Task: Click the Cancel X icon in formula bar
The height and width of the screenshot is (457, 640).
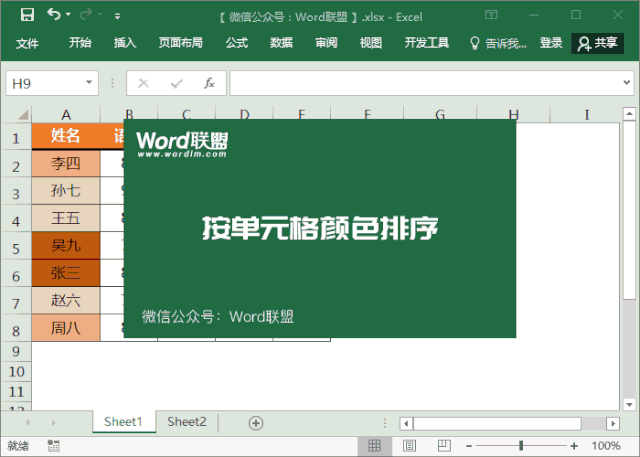Action: (x=143, y=83)
